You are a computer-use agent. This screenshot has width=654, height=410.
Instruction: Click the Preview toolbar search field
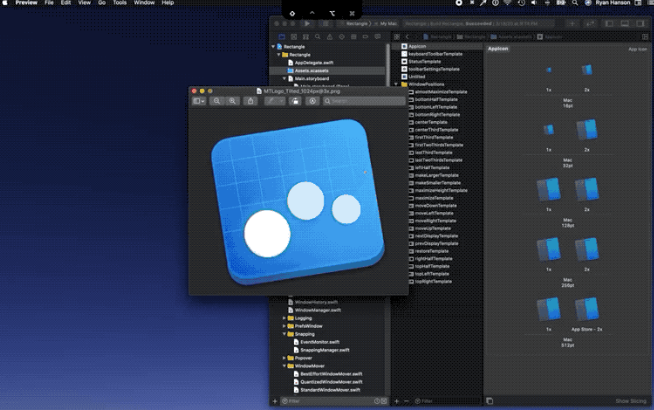point(364,101)
